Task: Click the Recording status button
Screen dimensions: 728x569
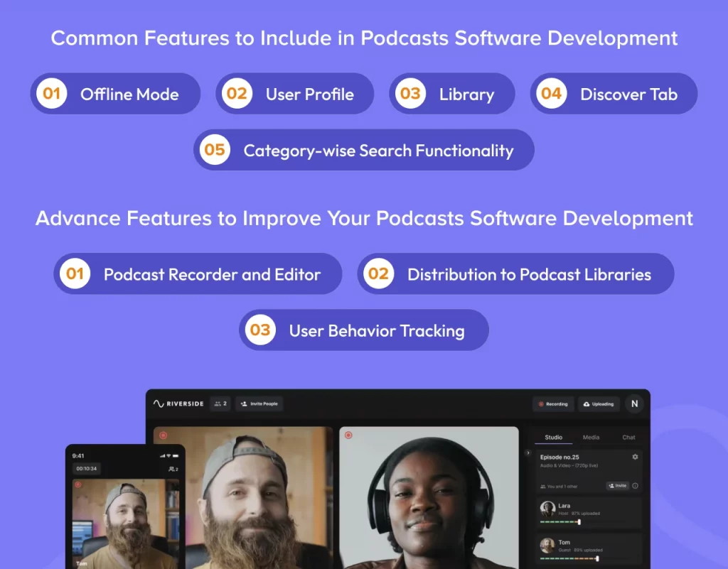Action: (553, 404)
